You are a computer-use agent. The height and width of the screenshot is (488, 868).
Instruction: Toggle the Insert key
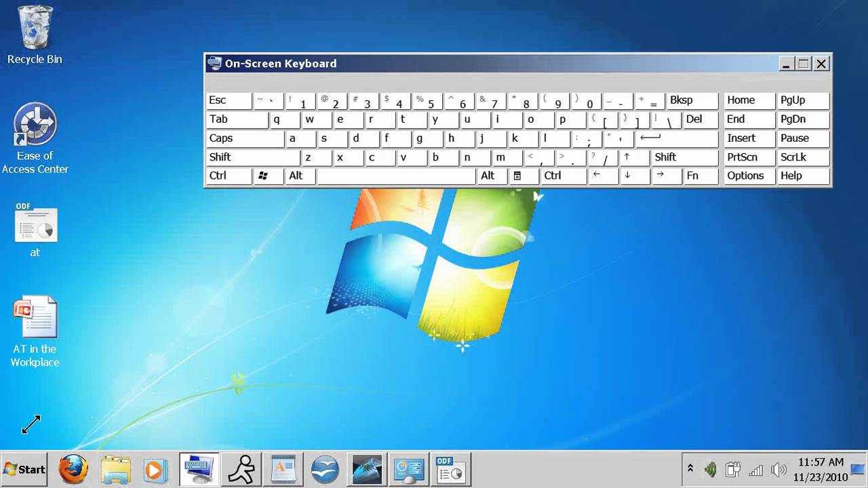coord(750,138)
